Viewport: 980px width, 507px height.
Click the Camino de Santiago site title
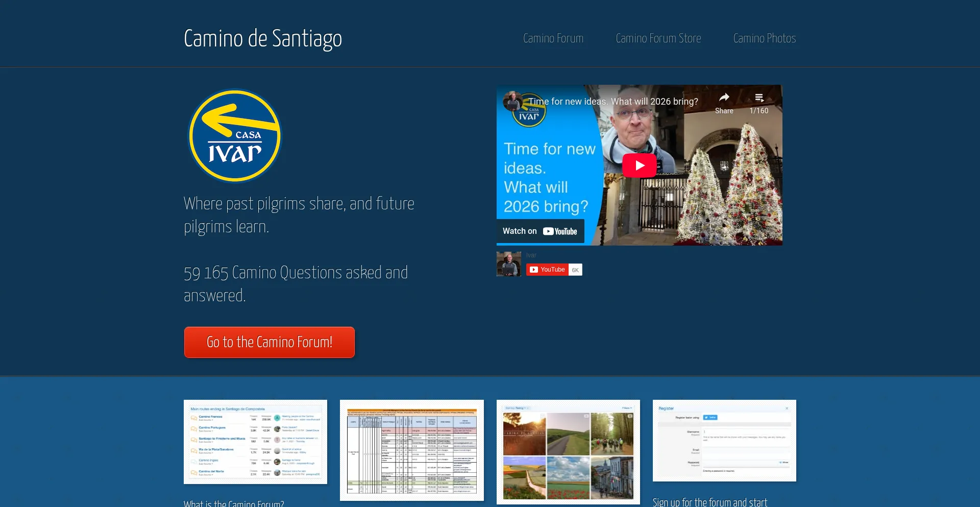pos(262,38)
